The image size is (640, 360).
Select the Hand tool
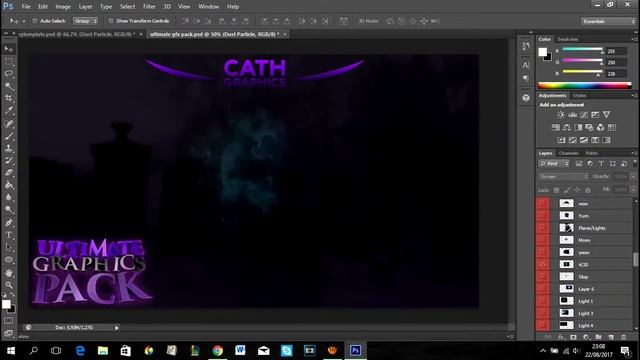click(x=9, y=272)
